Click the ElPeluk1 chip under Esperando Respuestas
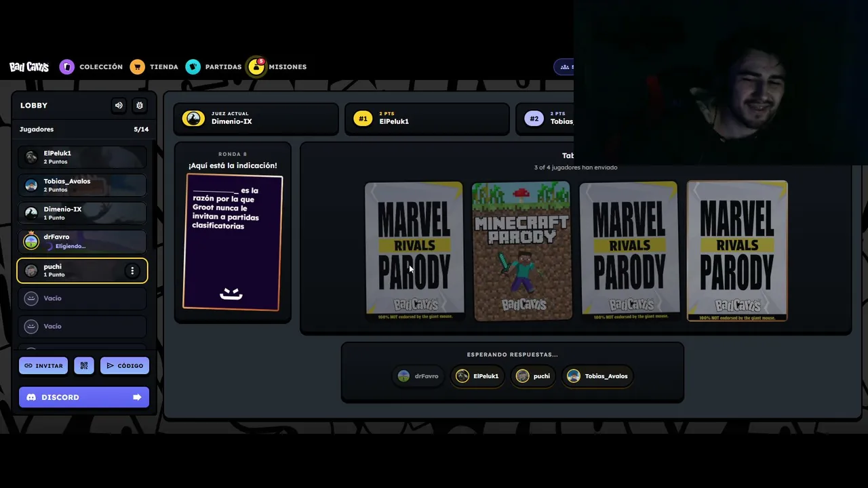This screenshot has height=488, width=868. [x=477, y=376]
